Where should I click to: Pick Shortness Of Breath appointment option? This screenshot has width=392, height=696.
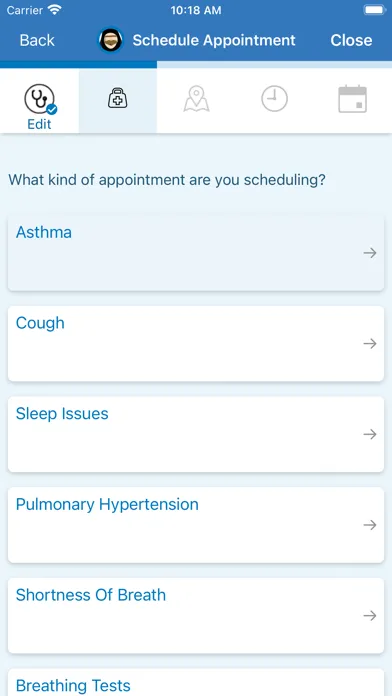pyautogui.click(x=196, y=616)
